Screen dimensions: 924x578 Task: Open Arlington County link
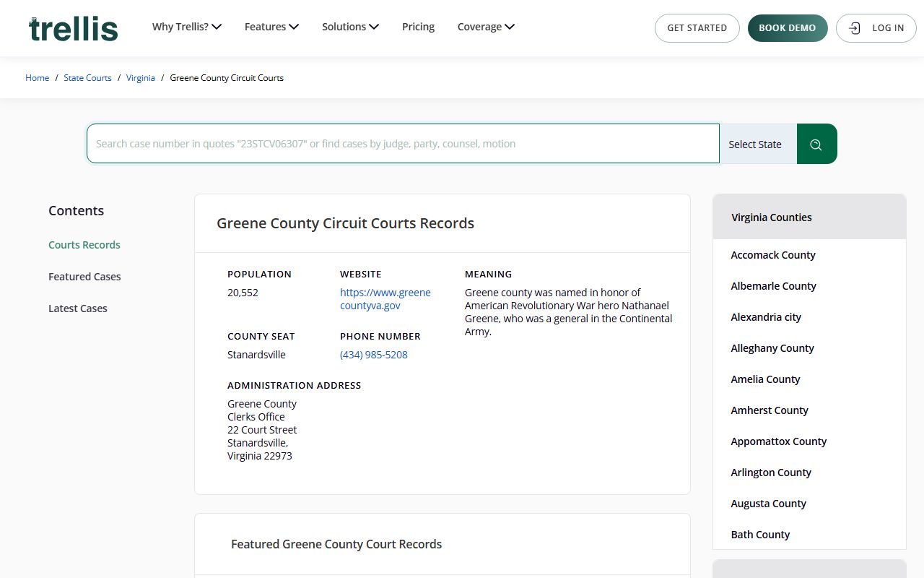[x=771, y=473]
